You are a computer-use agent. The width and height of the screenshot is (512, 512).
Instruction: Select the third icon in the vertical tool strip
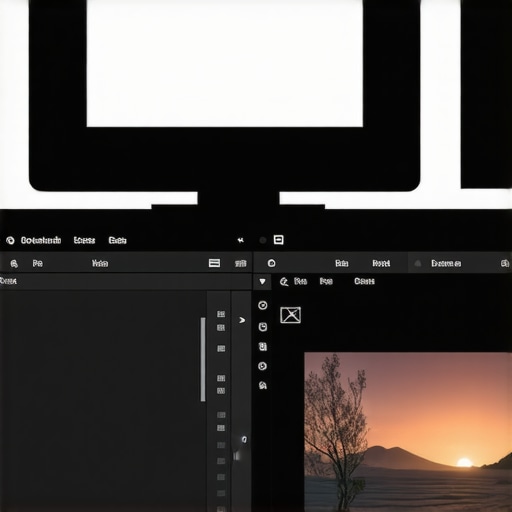263,347
